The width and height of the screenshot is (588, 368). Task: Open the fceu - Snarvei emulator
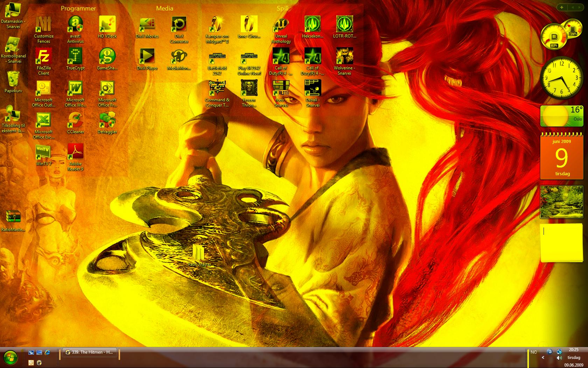point(281,94)
